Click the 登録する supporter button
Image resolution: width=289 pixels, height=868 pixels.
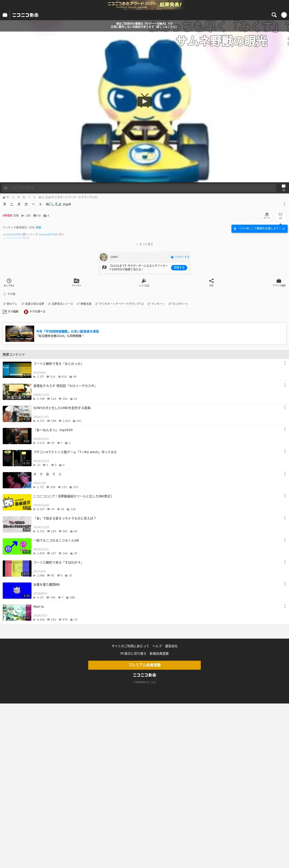[x=179, y=267]
